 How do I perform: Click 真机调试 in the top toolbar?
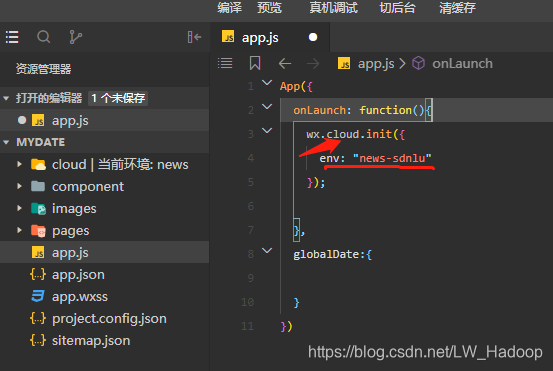[334, 7]
